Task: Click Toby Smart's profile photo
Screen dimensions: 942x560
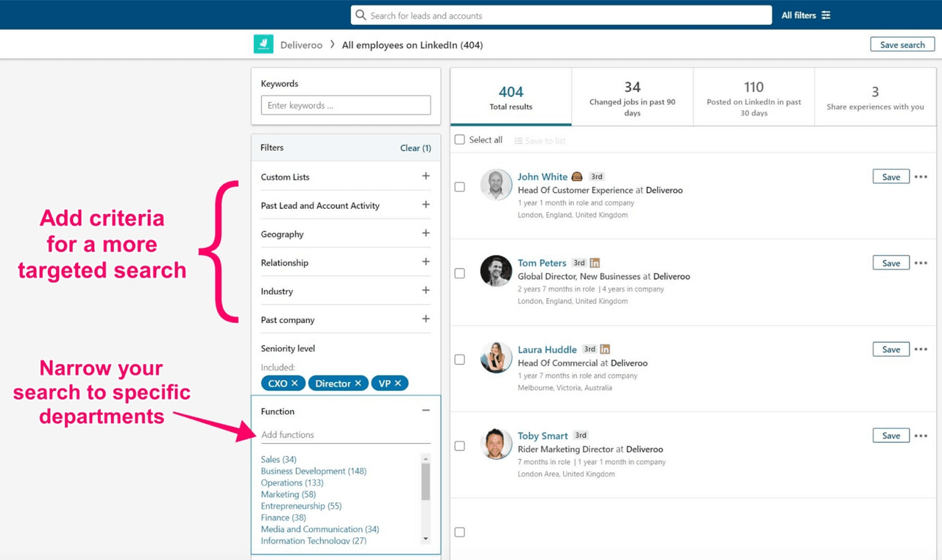Action: (496, 444)
